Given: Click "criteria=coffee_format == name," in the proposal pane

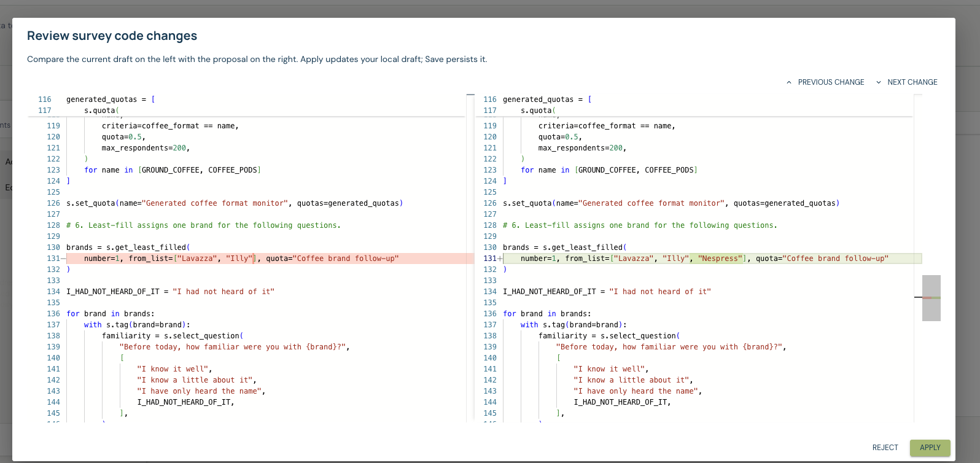Looking at the screenshot, I should (607, 126).
